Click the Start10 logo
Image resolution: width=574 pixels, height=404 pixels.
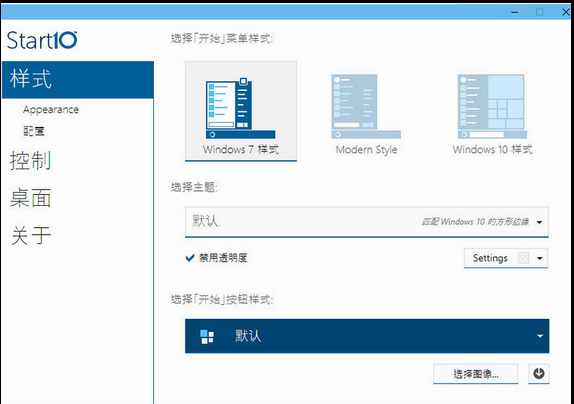pos(42,40)
